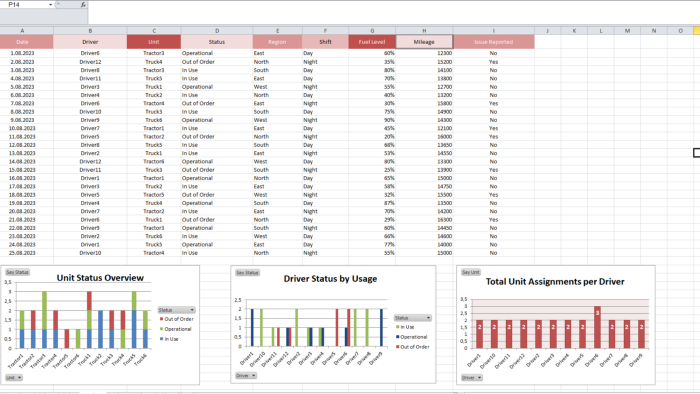
Task: Click Say Unit button in Total Assignments chart
Action: (x=471, y=272)
